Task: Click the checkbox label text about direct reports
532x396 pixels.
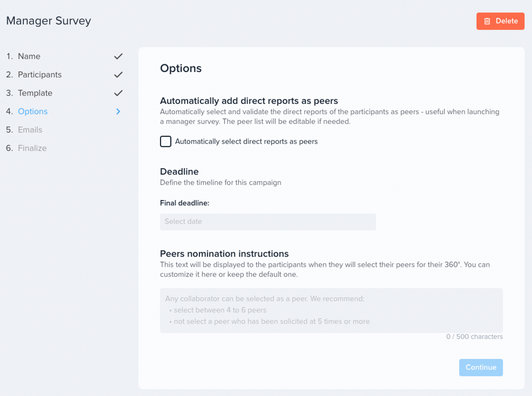Action: coord(246,142)
